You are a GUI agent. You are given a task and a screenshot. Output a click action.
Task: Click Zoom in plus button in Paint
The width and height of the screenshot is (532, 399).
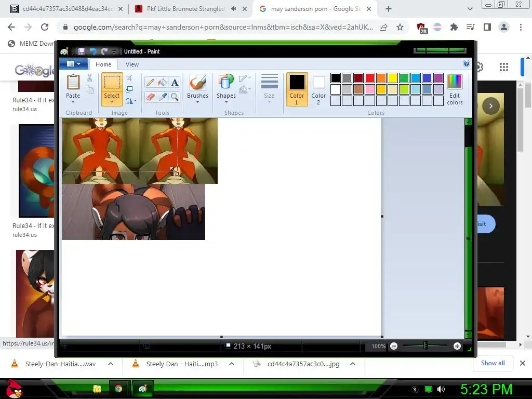click(457, 346)
